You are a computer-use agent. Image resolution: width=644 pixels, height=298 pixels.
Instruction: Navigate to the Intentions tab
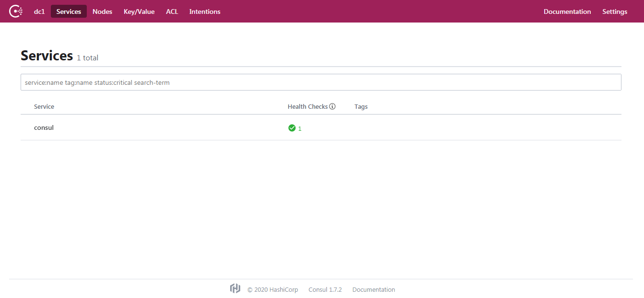205,11
